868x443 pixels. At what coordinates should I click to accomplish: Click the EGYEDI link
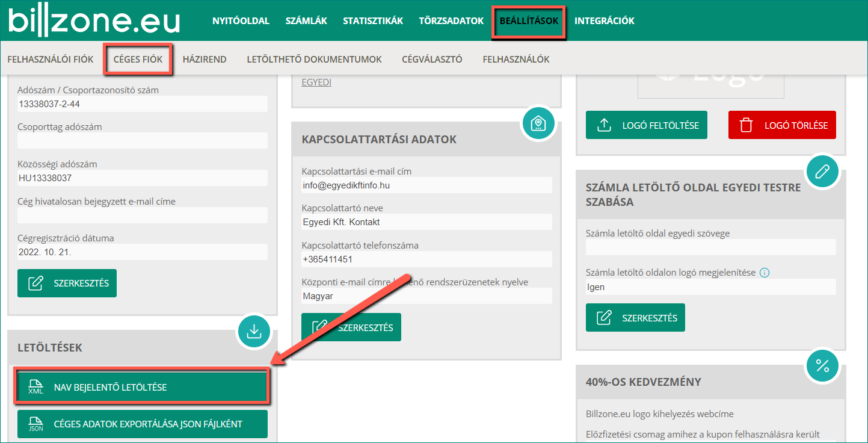click(x=316, y=82)
